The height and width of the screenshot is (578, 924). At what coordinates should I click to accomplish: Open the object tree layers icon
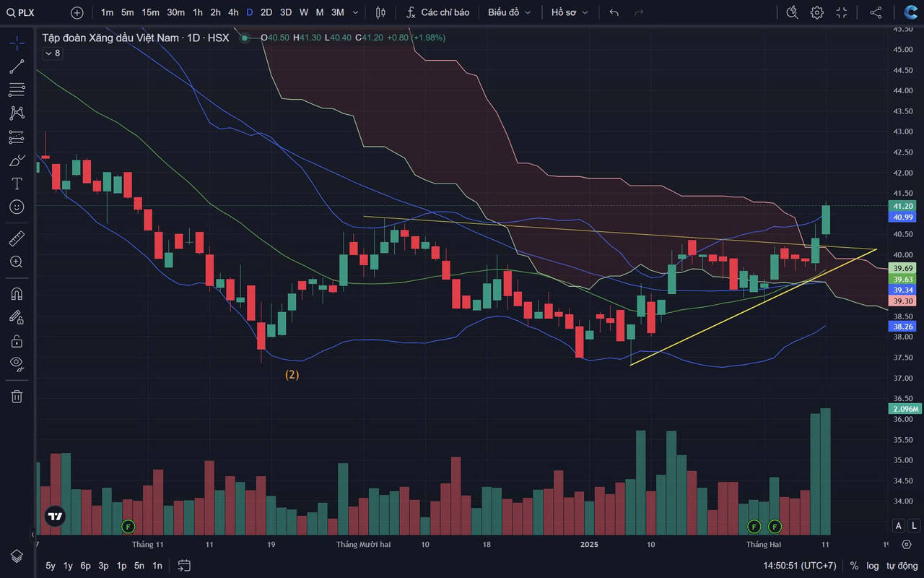click(x=17, y=556)
